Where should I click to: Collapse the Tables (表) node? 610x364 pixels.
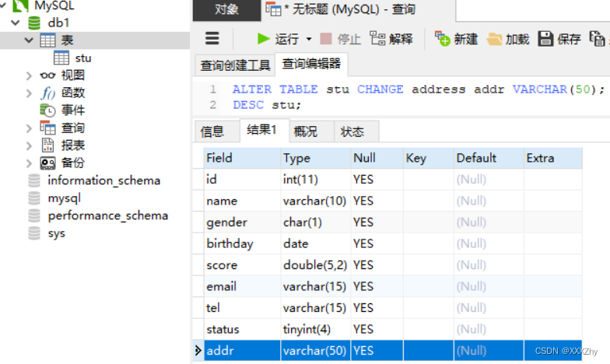28,40
